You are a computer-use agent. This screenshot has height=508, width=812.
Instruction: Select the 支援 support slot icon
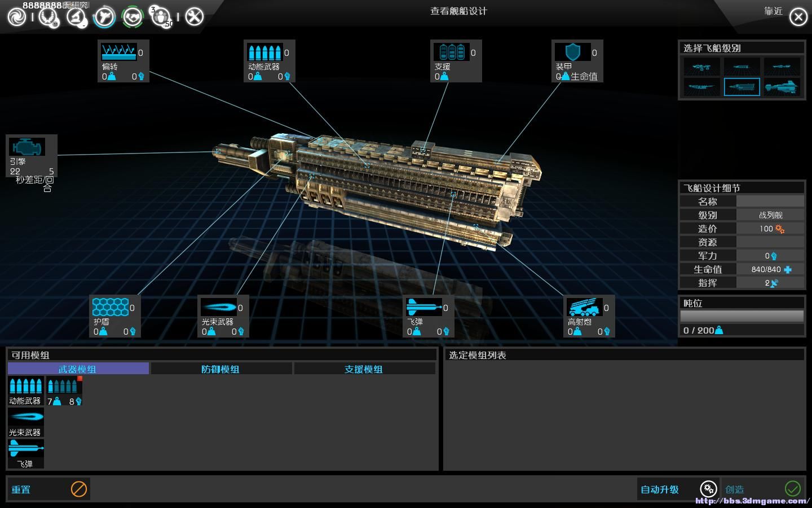452,52
